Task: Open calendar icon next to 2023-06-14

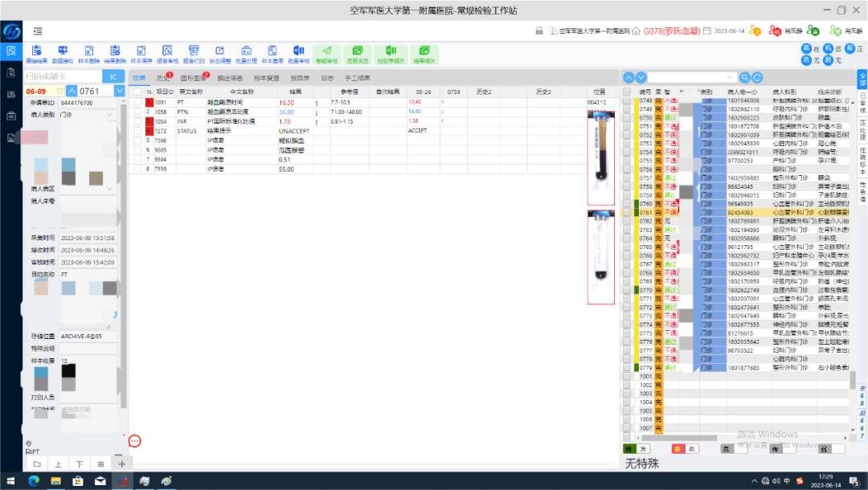Action: click(x=707, y=31)
